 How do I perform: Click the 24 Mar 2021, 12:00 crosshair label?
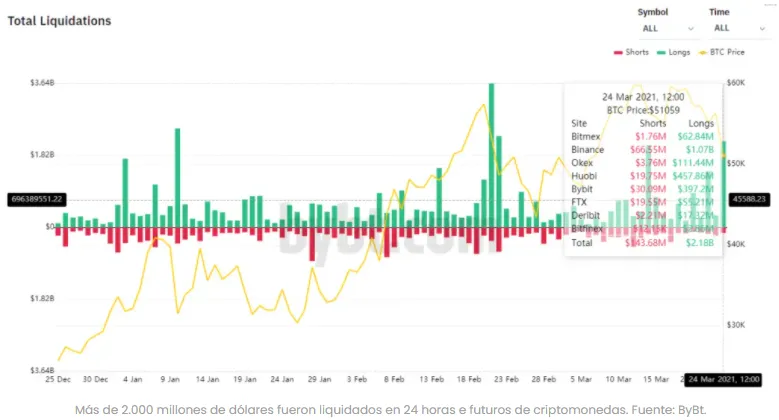[x=723, y=380]
